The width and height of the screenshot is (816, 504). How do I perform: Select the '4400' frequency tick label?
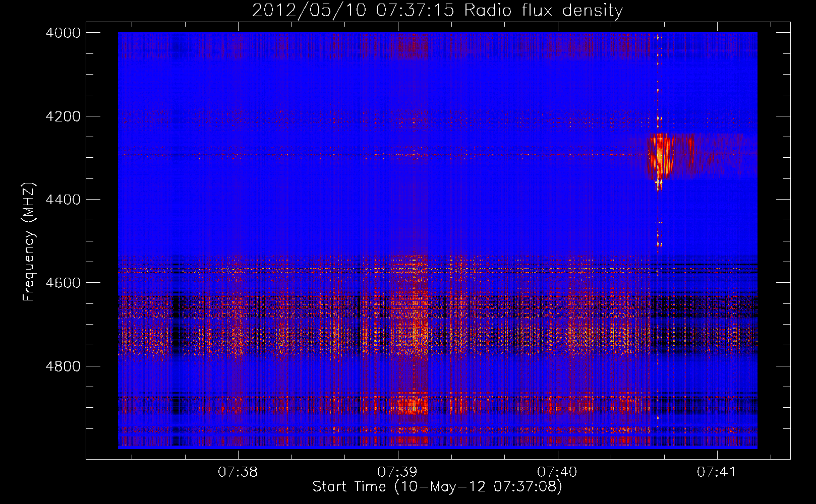(63, 200)
